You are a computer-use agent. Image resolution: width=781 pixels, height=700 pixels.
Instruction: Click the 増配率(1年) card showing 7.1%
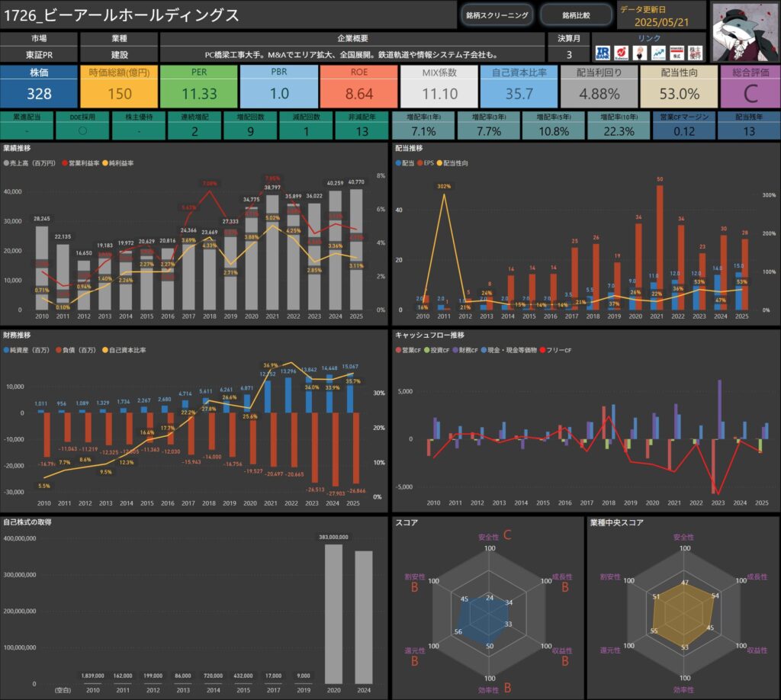point(423,126)
